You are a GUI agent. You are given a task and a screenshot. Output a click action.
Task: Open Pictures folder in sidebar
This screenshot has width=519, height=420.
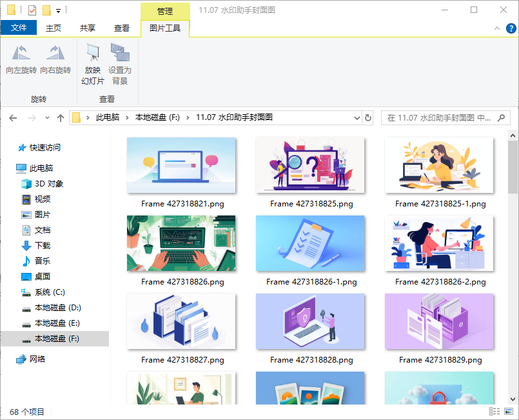(35, 215)
